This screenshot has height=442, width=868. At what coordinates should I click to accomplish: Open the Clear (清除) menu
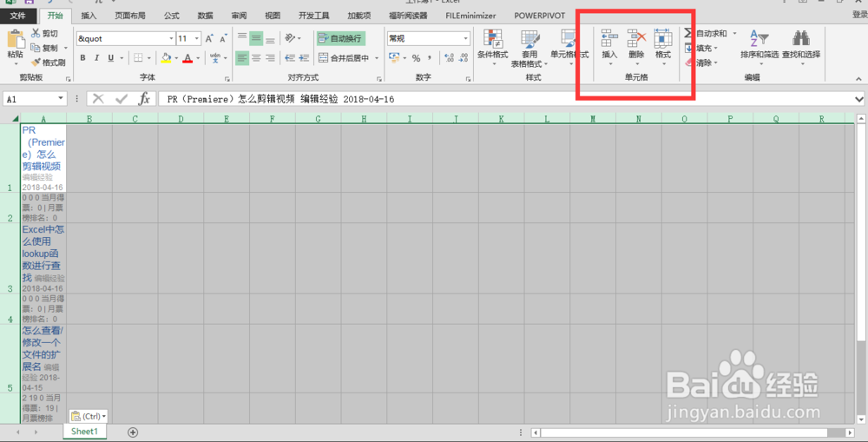[700, 63]
